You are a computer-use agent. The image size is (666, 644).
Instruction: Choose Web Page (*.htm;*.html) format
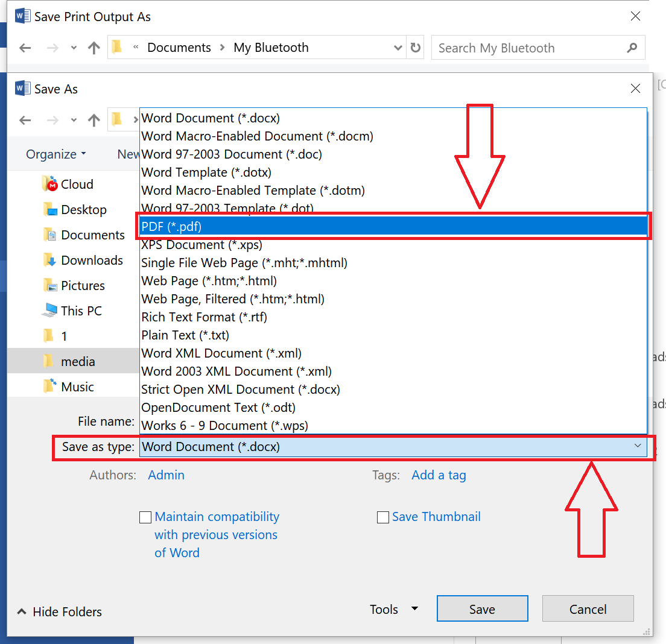click(393, 281)
